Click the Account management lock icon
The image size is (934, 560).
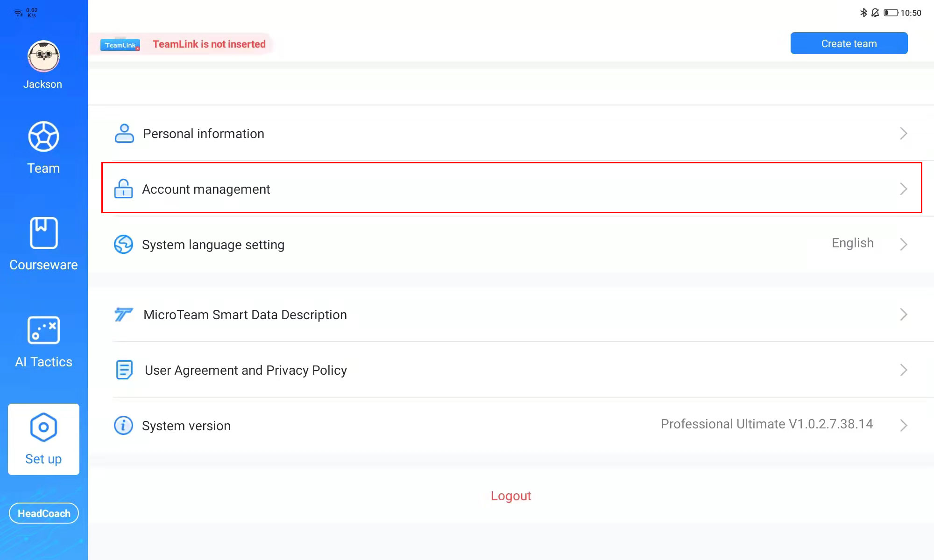(123, 189)
